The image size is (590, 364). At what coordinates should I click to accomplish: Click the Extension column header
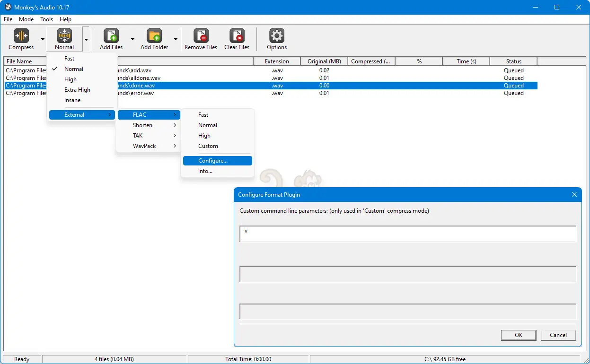277,61
